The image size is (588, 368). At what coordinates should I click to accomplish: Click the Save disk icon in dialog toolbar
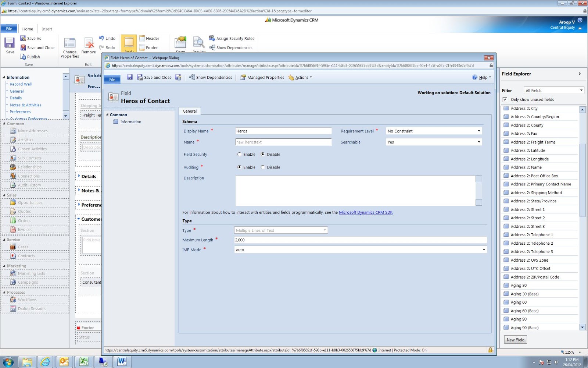click(x=130, y=77)
